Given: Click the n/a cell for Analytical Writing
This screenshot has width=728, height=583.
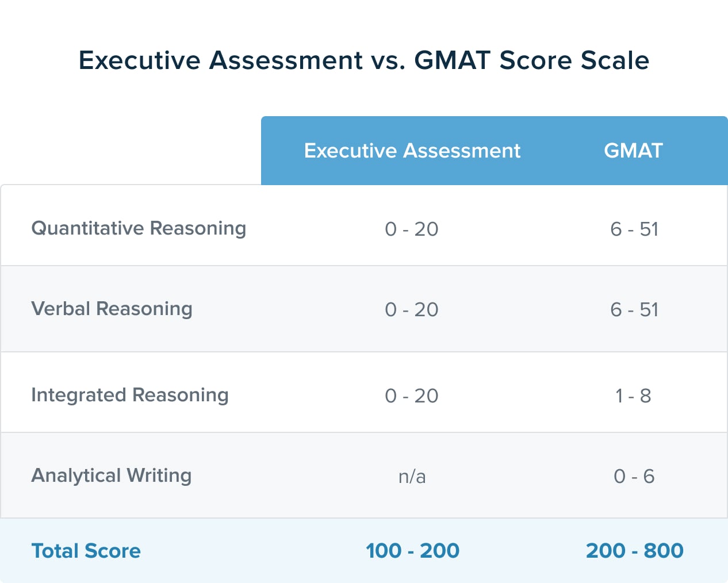Looking at the screenshot, I should (412, 477).
